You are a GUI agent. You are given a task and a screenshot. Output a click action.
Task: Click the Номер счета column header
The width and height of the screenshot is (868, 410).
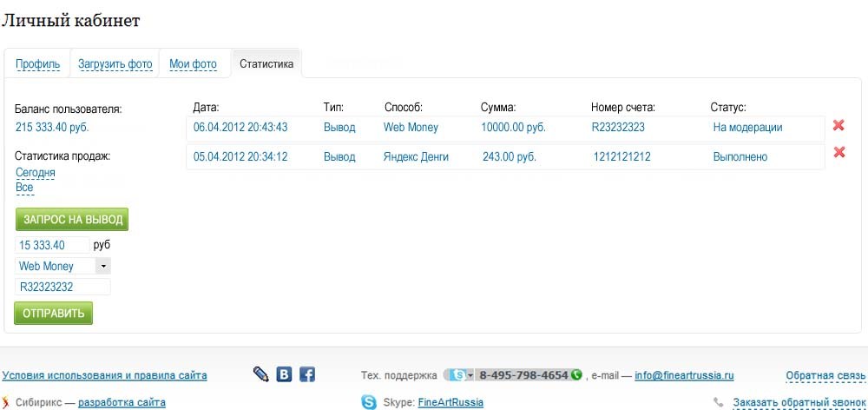622,108
